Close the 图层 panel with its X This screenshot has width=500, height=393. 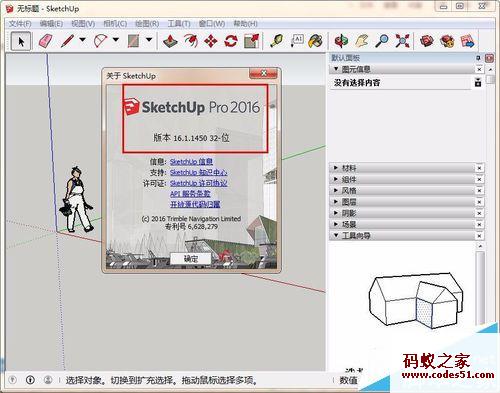[x=479, y=202]
